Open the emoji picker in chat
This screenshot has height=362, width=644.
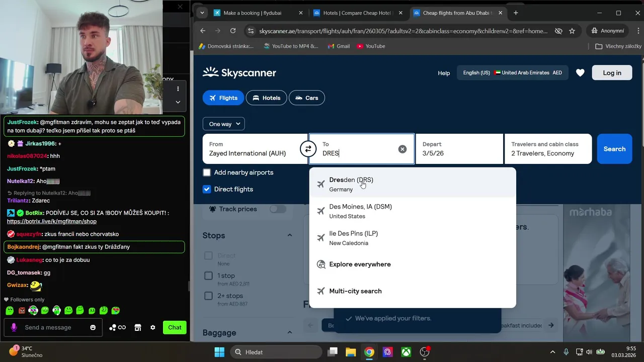[93, 327]
